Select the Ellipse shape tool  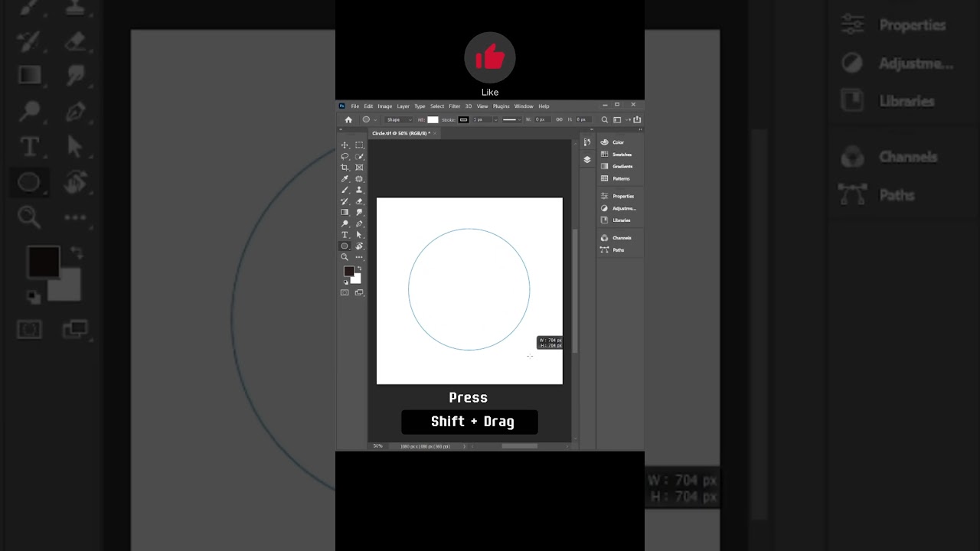point(345,246)
